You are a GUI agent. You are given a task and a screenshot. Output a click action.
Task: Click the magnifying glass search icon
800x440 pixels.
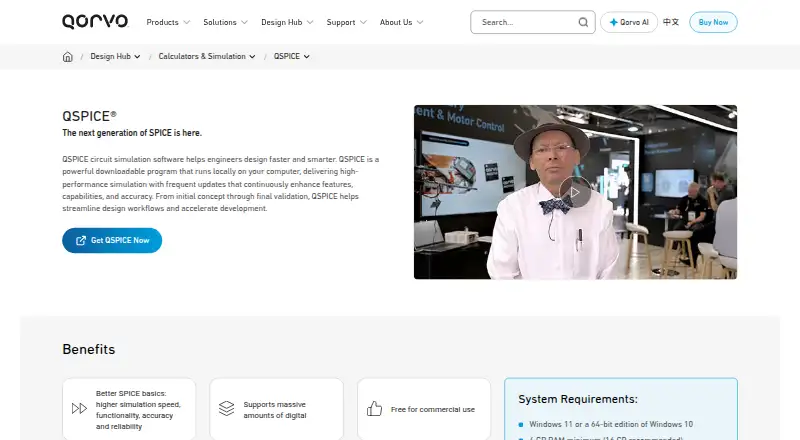[x=583, y=22]
